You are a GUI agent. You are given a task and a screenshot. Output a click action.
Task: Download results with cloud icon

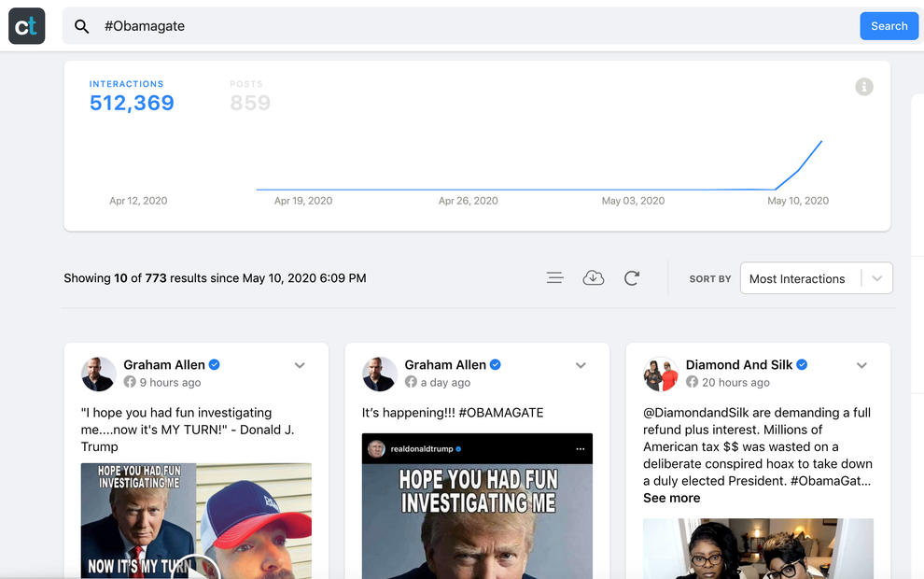pos(594,277)
